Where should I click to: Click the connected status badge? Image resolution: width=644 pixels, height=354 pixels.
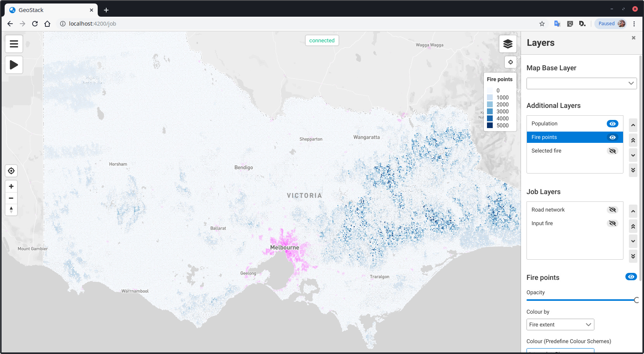pos(322,40)
